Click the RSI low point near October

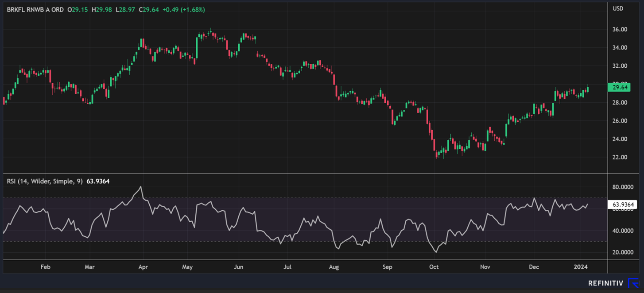point(436,252)
